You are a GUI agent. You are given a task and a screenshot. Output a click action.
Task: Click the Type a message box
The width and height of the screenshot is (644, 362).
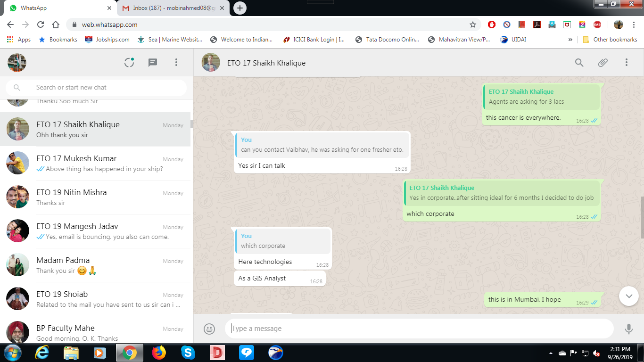(419, 329)
